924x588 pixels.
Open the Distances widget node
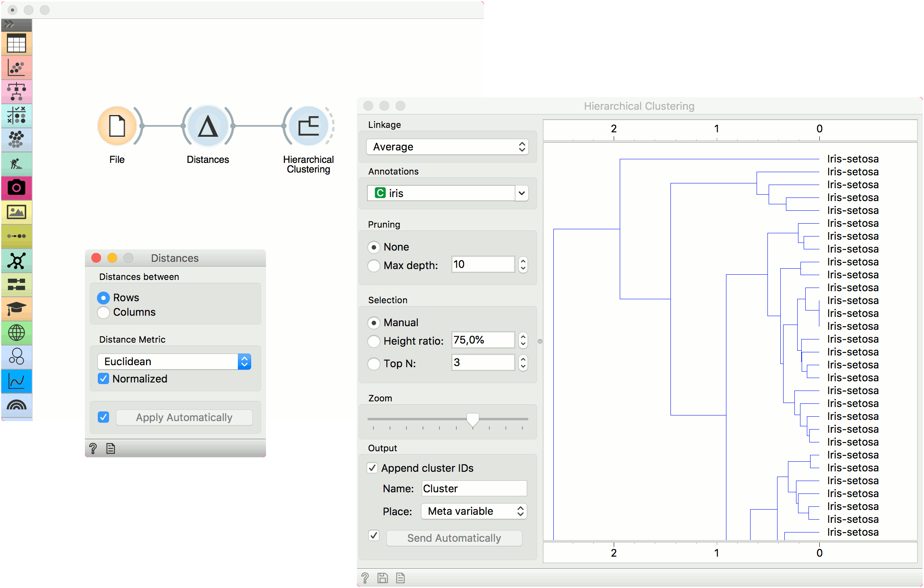[x=208, y=126]
